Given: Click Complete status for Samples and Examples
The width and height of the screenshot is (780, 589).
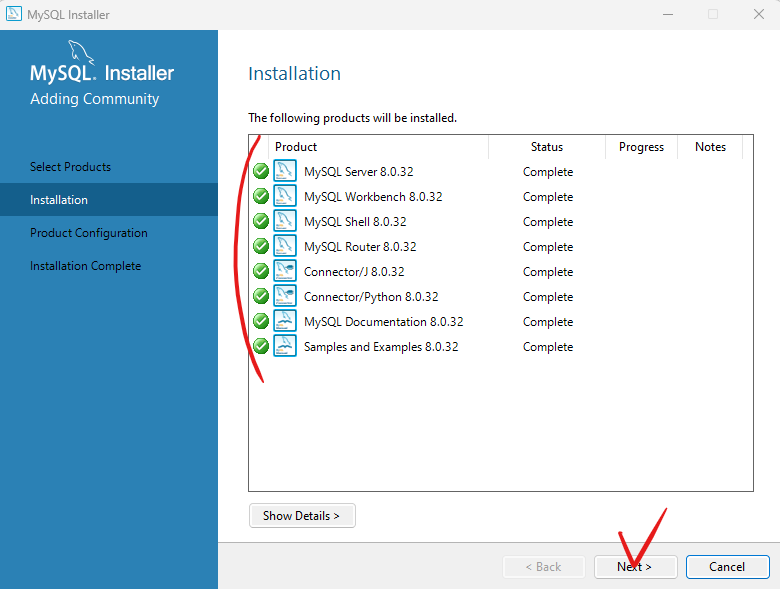Looking at the screenshot, I should (548, 346).
